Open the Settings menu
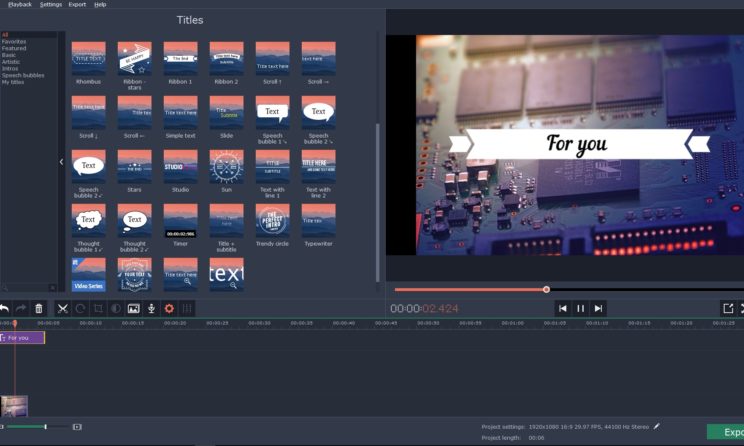 point(51,5)
